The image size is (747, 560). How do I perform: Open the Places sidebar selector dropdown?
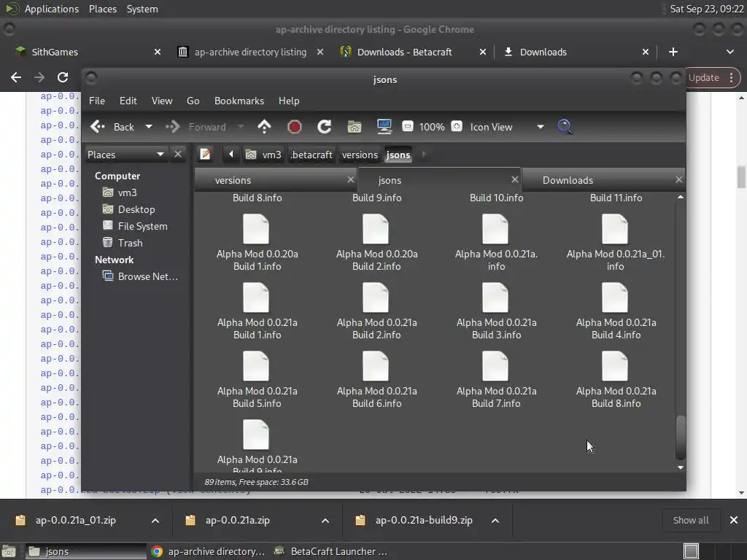(x=125, y=155)
